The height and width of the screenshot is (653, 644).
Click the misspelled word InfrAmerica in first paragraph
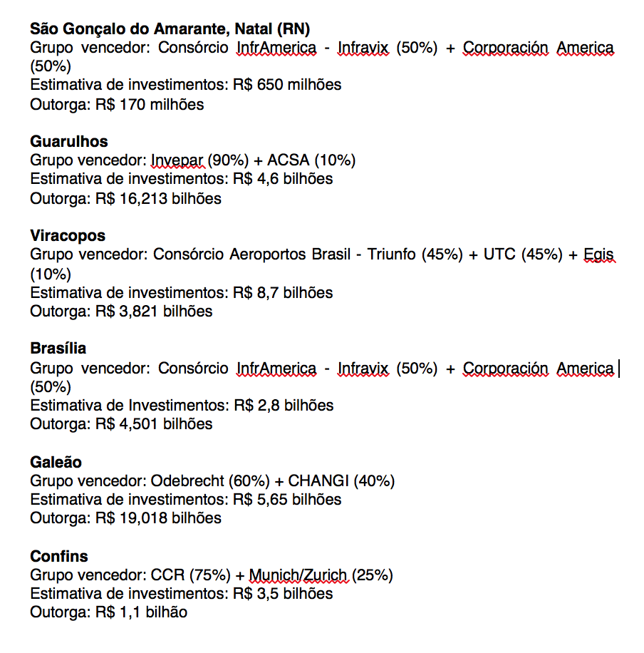point(276,48)
